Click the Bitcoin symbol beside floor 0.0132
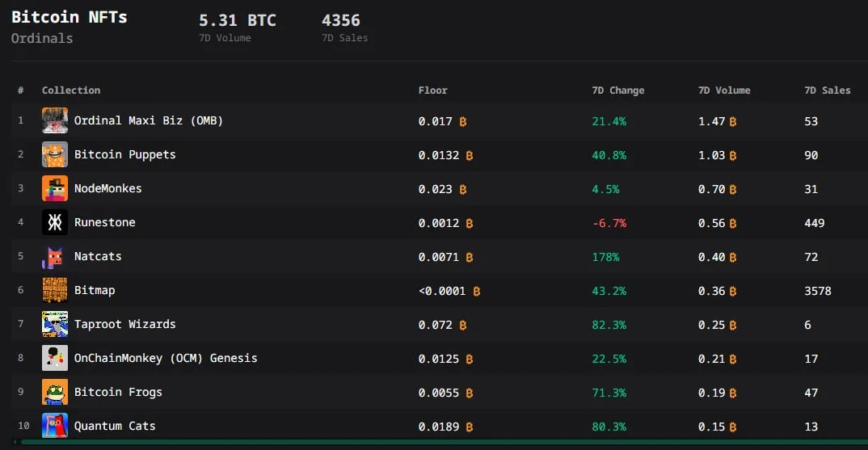 (x=470, y=156)
